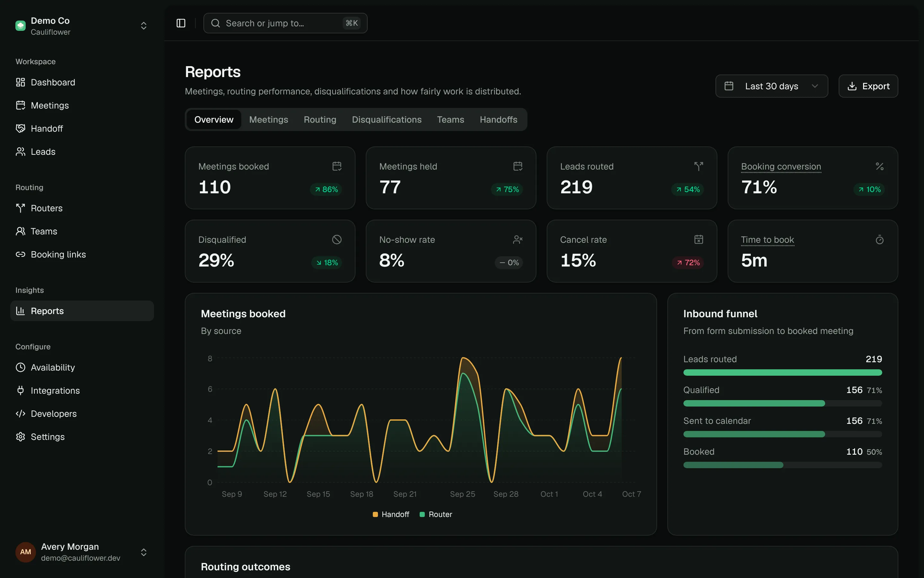Open Availability settings in the sidebar
This screenshot has height=578, width=924.
[82, 367]
